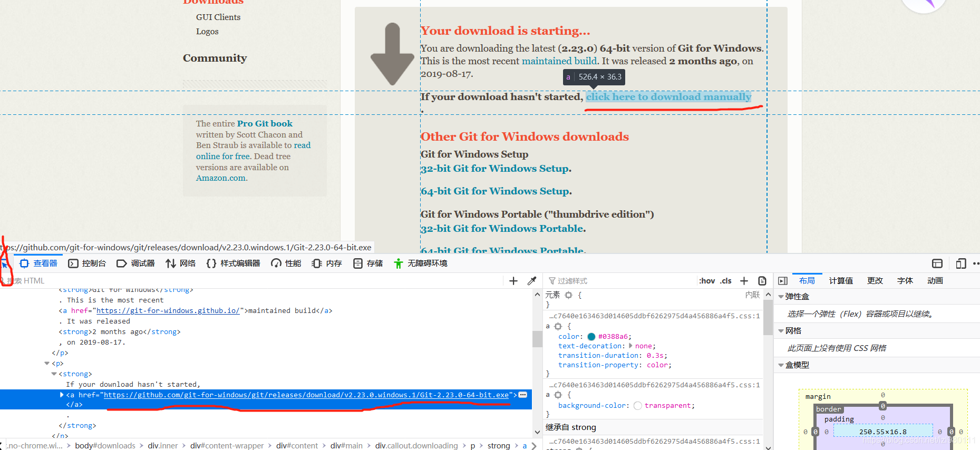The width and height of the screenshot is (980, 450).
Task: Collapse the sidebar pane toggle icon
Action: 783,281
